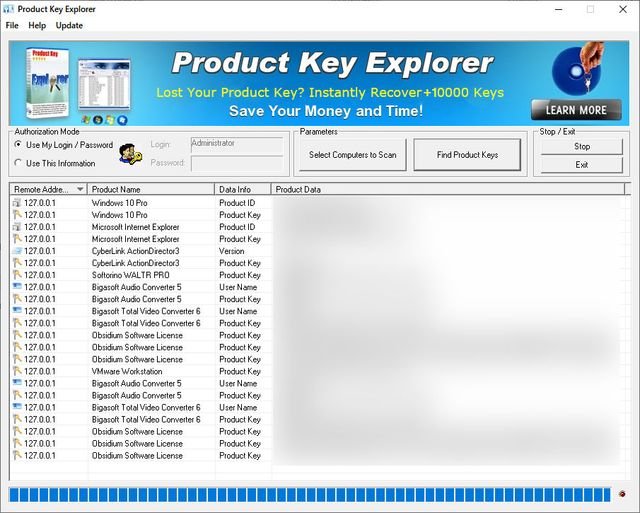
Task: Click the Exit button
Action: point(582,165)
